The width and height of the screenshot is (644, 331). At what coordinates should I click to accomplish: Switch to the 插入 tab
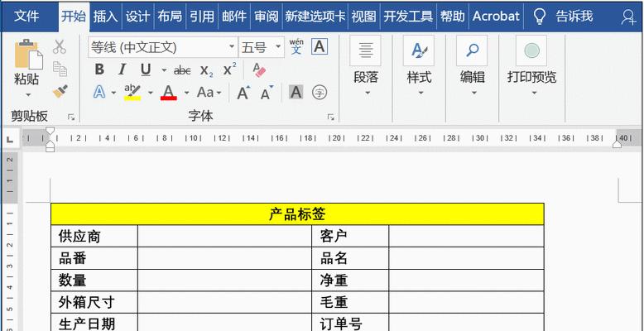point(105,16)
